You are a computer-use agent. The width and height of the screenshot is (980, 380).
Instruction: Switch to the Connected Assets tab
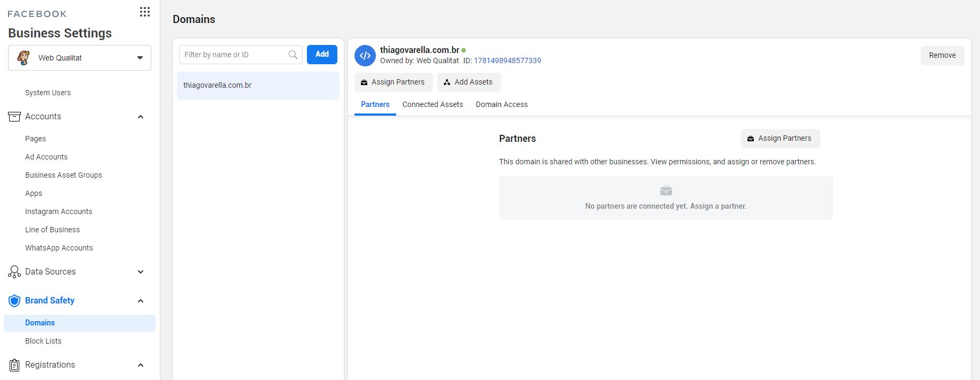pyautogui.click(x=433, y=104)
